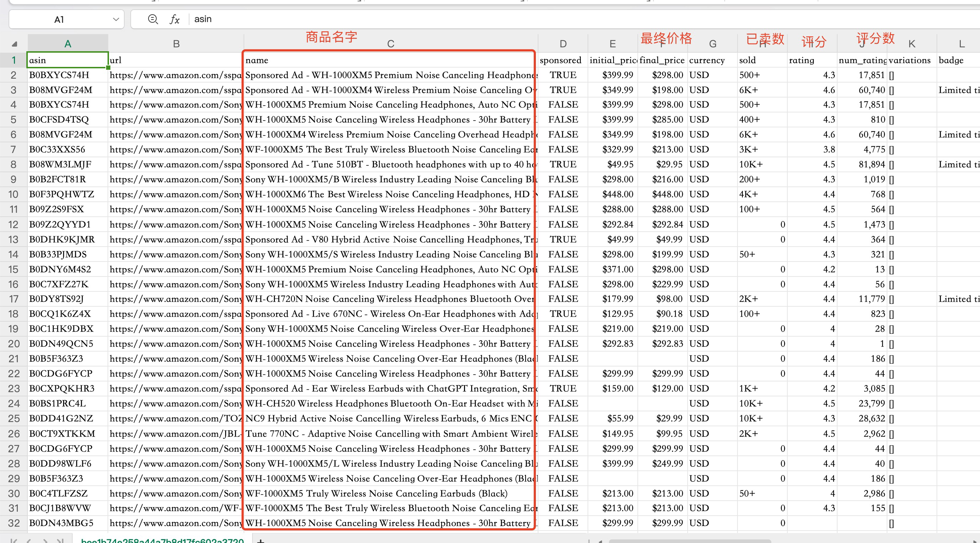The image size is (980, 543).
Task: Select initial price $179.99 cell
Action: (x=612, y=299)
